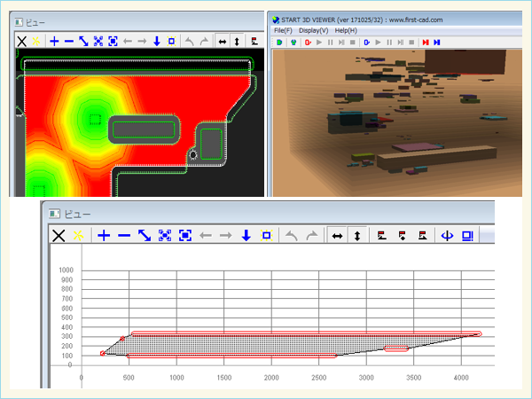The height and width of the screenshot is (399, 532).
Task: Open the File(F) menu in 3D viewer
Action: point(283,30)
